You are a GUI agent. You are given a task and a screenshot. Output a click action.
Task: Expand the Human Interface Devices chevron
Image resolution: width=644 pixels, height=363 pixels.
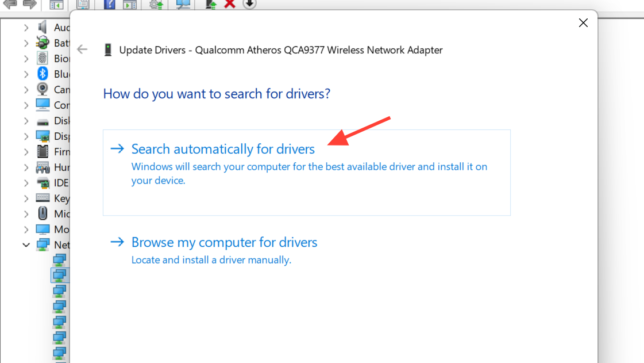coord(26,167)
